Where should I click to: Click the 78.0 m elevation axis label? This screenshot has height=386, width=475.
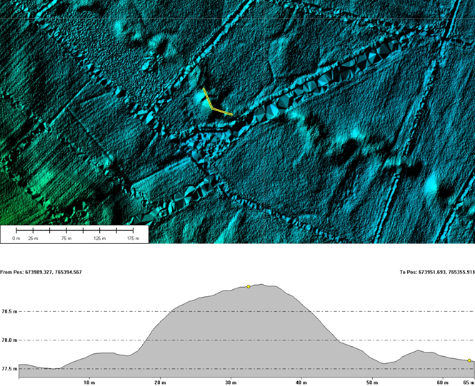[x=9, y=340]
